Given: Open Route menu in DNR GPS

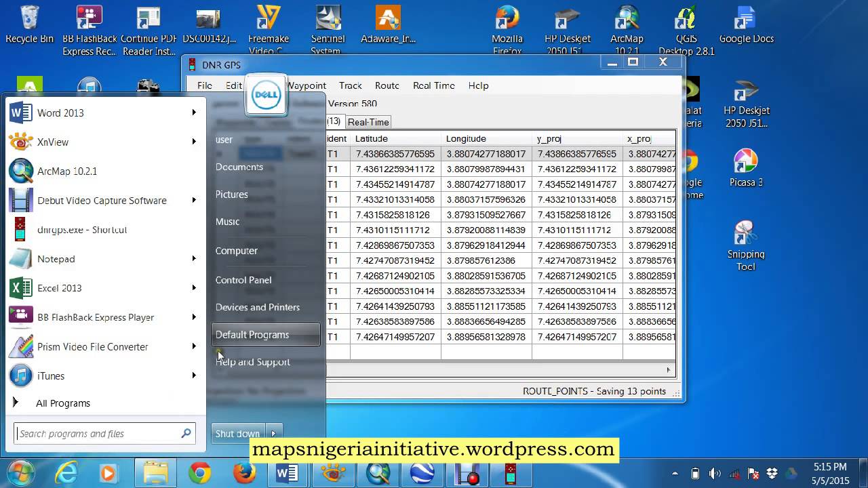Looking at the screenshot, I should tap(387, 85).
